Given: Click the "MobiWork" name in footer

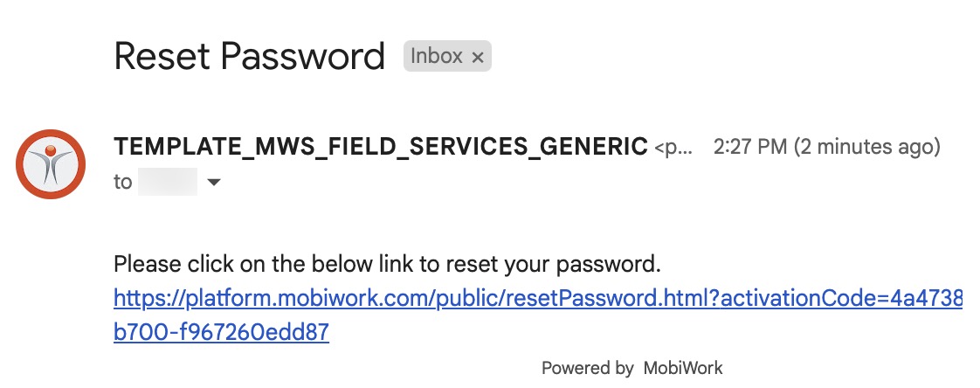Looking at the screenshot, I should pyautogui.click(x=683, y=368).
